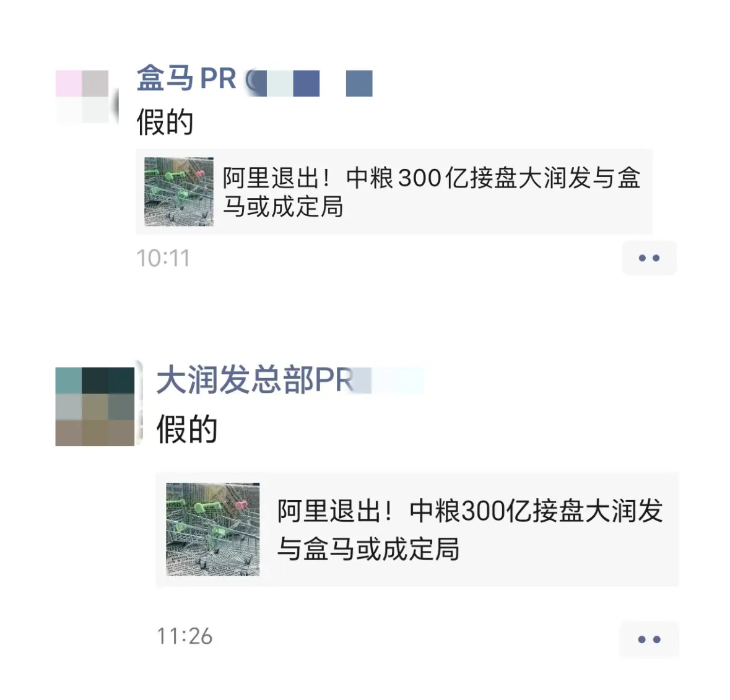730x700 pixels.
Task: Click the isolated gray-blue mosaic square after 盒马 PR
Action: [x=359, y=84]
